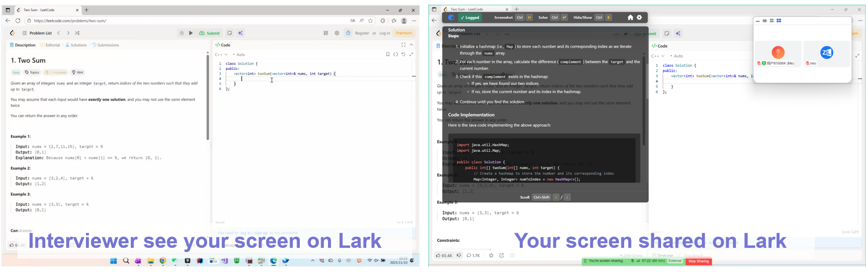Viewport: 868px width, 272px height.
Task: Click the bookmark icon in code editor toolbar
Action: 388,55
